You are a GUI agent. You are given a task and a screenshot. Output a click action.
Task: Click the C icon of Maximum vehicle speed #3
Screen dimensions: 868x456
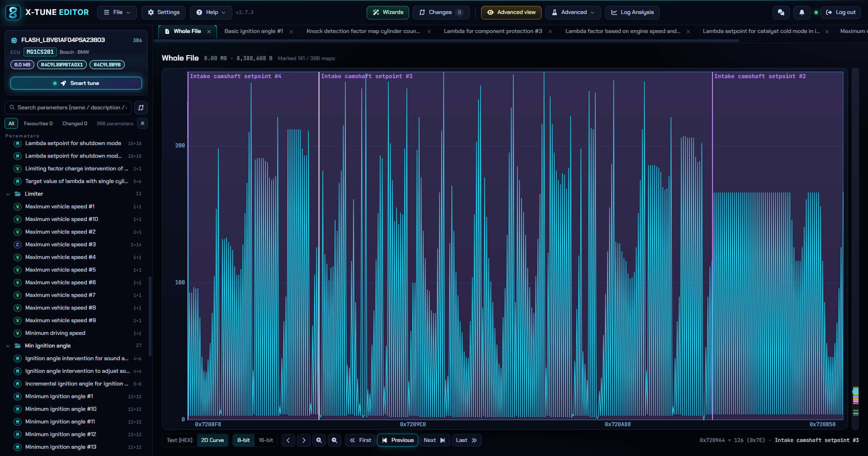(18, 244)
